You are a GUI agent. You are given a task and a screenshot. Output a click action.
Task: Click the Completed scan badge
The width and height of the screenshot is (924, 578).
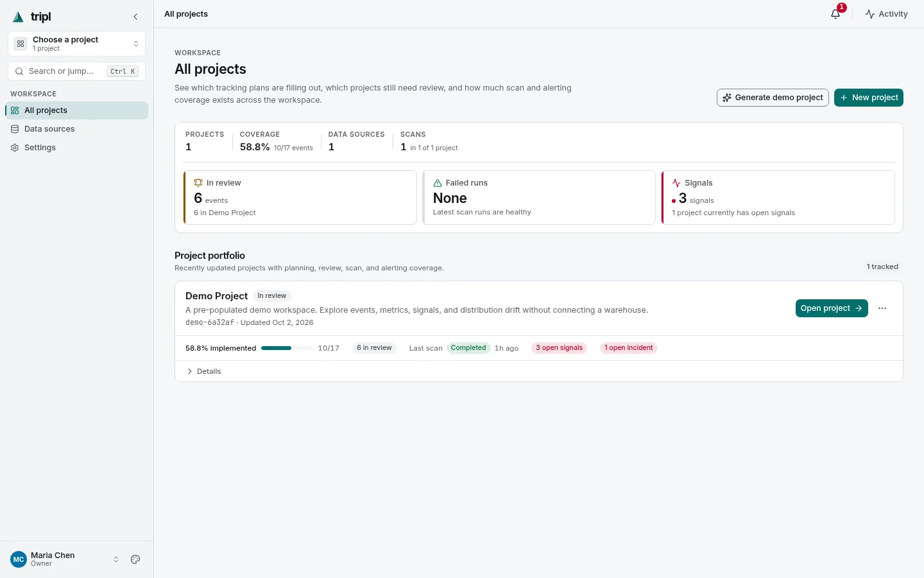468,348
